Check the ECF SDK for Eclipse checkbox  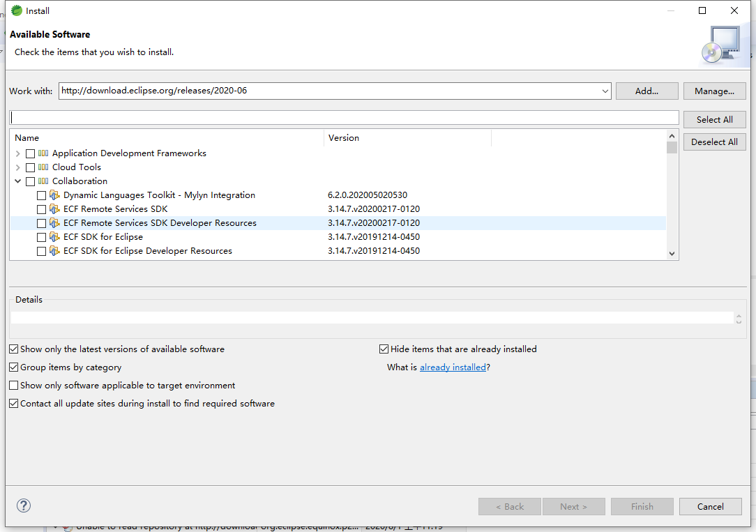click(41, 238)
